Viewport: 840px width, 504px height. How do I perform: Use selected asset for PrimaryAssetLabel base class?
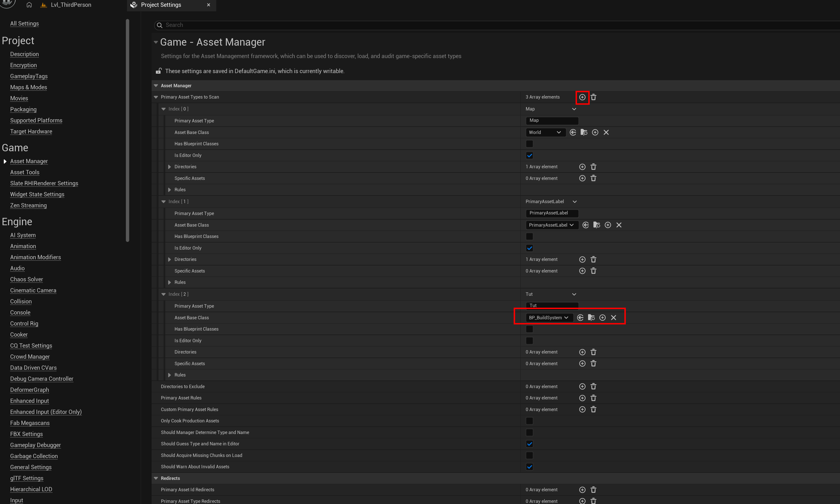tap(586, 225)
